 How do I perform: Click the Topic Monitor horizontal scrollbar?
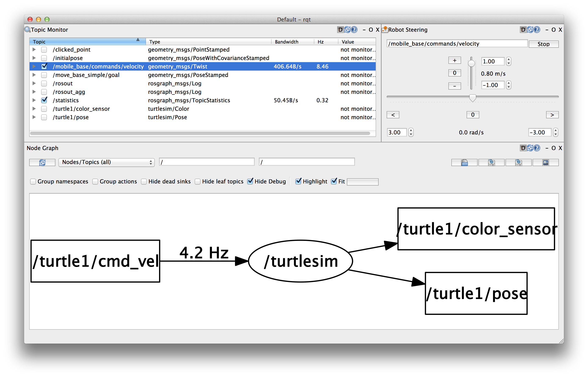point(200,133)
